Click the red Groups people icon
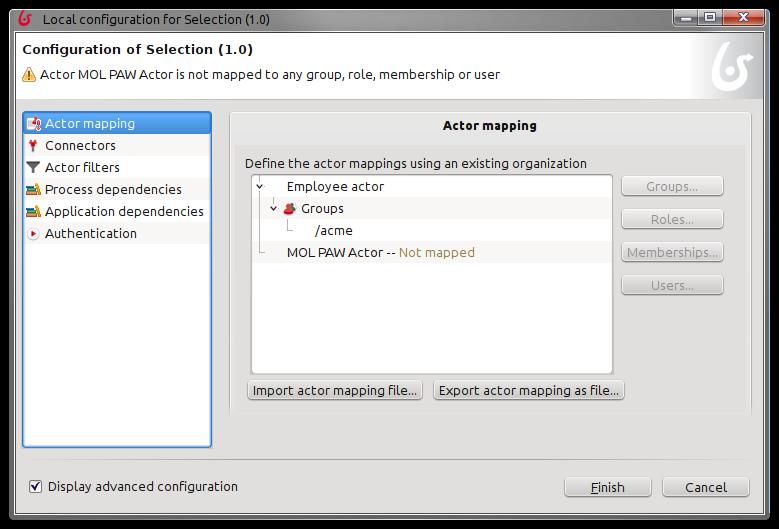Viewport: 779px width, 529px height. pyautogui.click(x=290, y=209)
